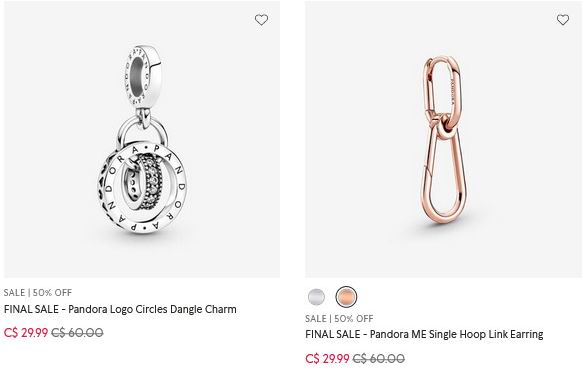Click the lower teardrop link of the earring

coord(444,173)
